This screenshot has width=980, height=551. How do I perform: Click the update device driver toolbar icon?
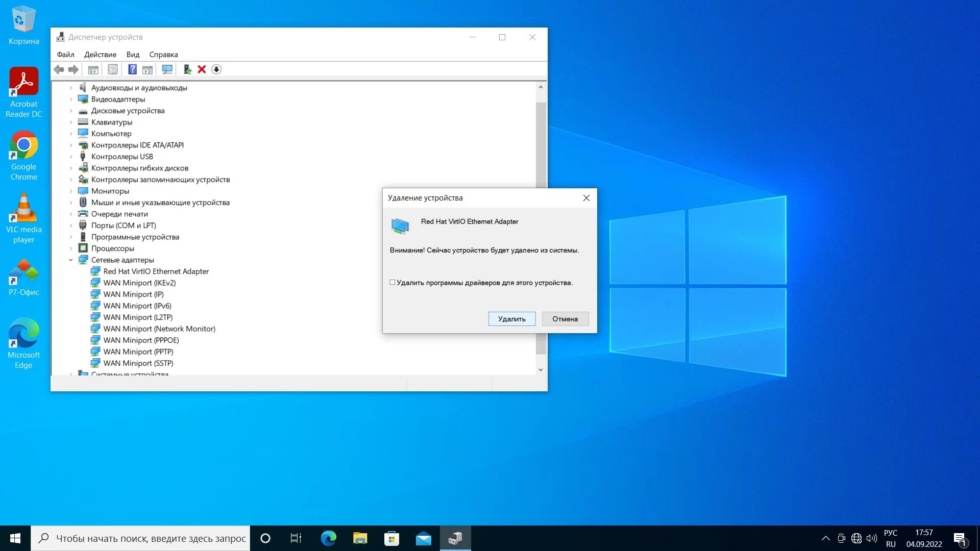187,69
